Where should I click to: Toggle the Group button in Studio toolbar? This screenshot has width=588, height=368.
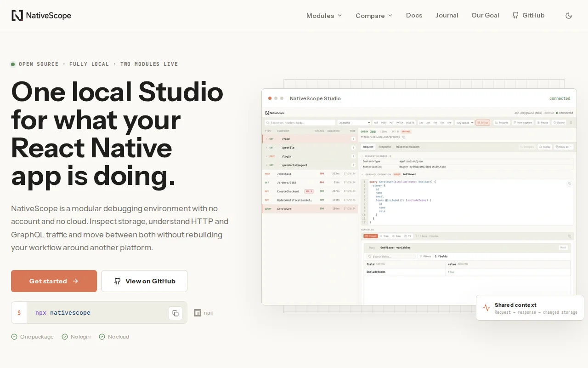point(483,123)
